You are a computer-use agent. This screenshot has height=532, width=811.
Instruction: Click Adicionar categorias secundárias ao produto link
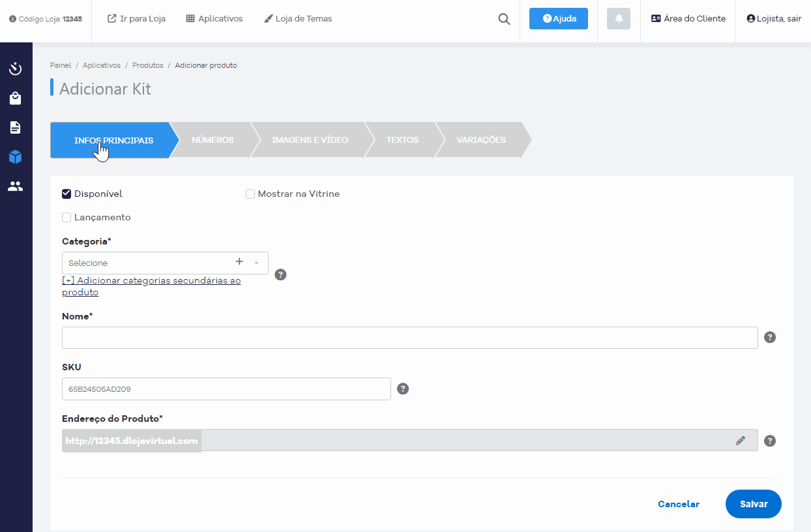(x=151, y=286)
